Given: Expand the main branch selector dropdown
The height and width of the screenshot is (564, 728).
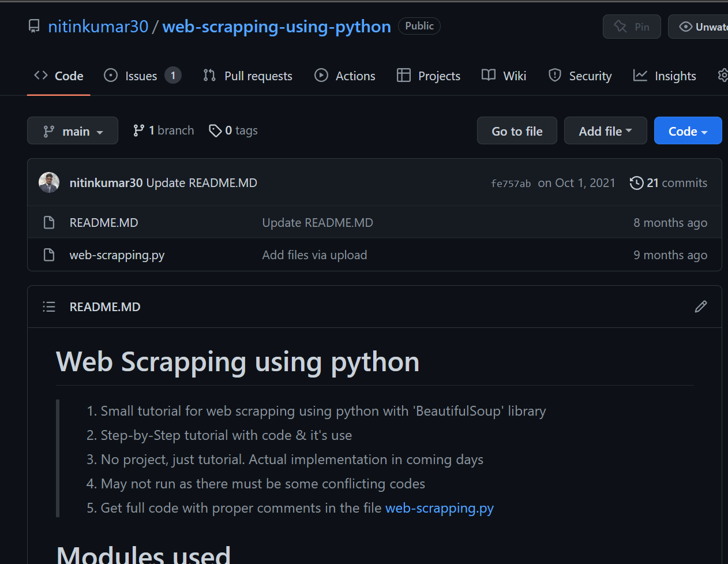Looking at the screenshot, I should click(73, 131).
